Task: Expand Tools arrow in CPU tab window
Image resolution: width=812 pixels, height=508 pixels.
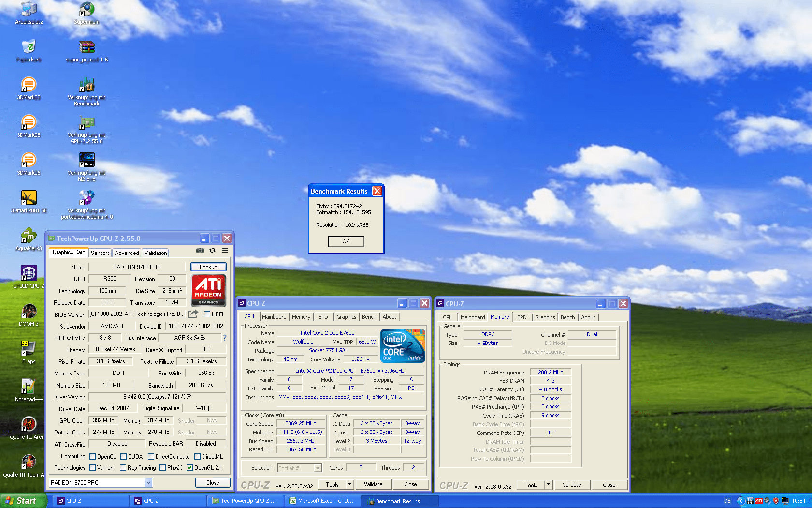Action: pyautogui.click(x=349, y=484)
